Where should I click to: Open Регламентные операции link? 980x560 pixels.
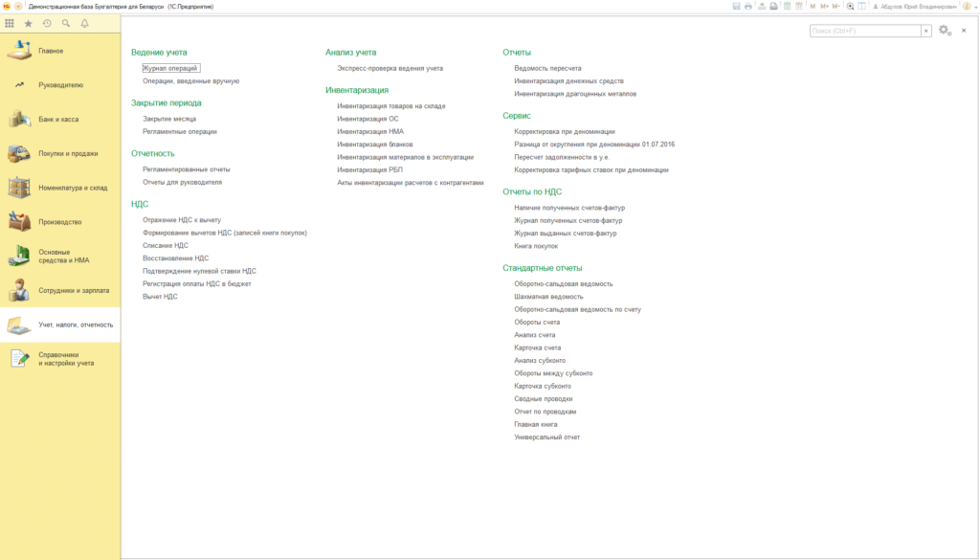pos(179,131)
